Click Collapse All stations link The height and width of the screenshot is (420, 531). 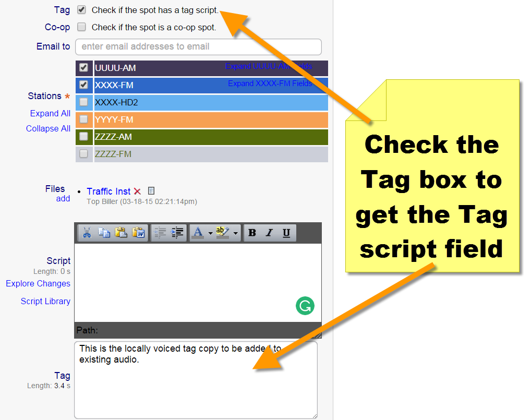pyautogui.click(x=48, y=129)
